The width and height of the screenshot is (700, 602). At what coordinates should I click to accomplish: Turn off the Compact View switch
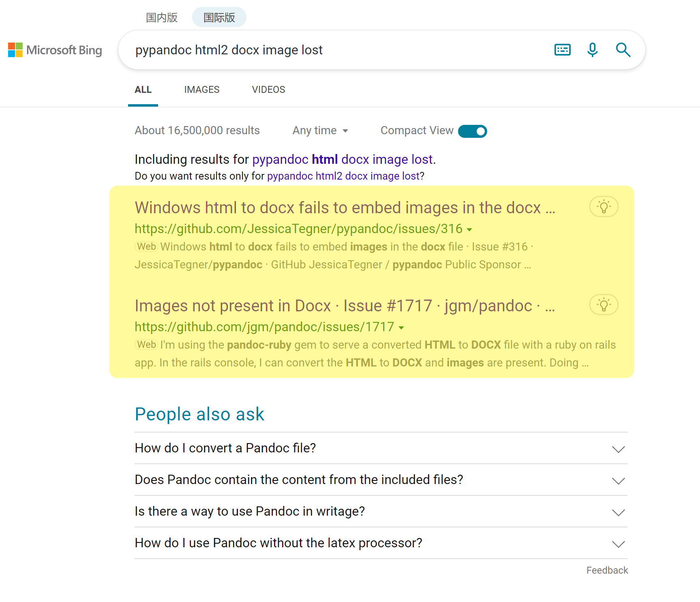472,131
